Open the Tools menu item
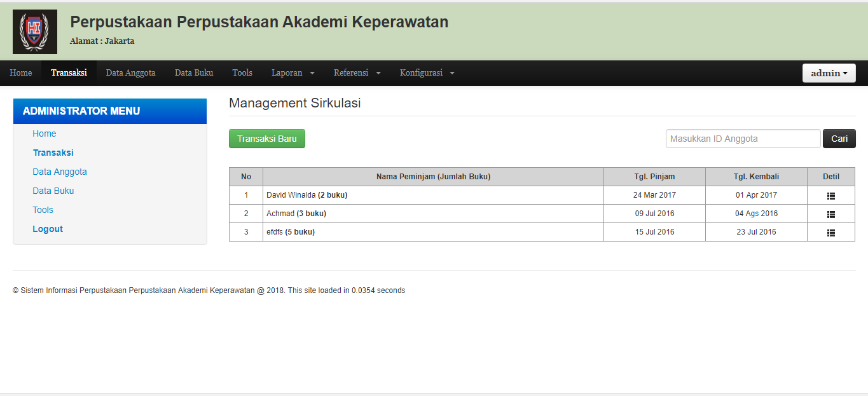868x396 pixels. 242,72
